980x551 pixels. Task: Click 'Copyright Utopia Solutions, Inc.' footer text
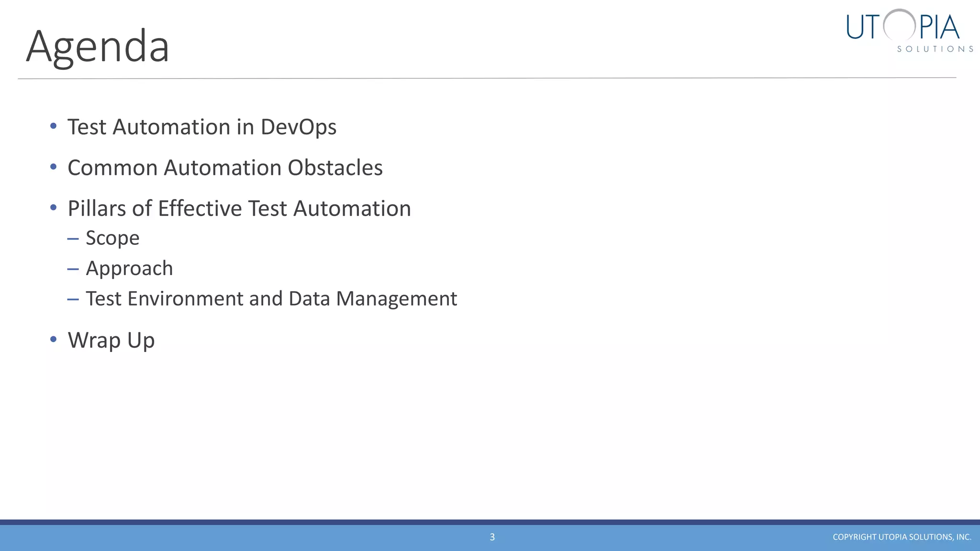(902, 537)
